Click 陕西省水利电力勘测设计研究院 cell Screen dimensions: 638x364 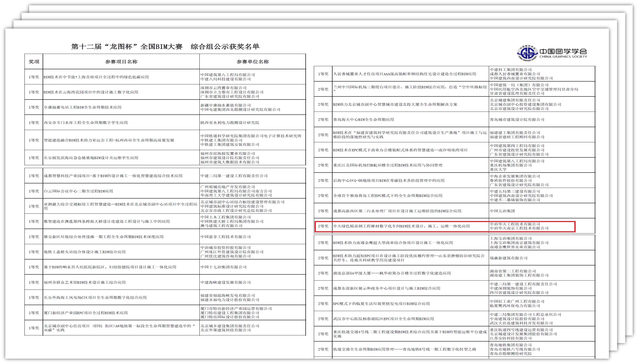(253, 122)
